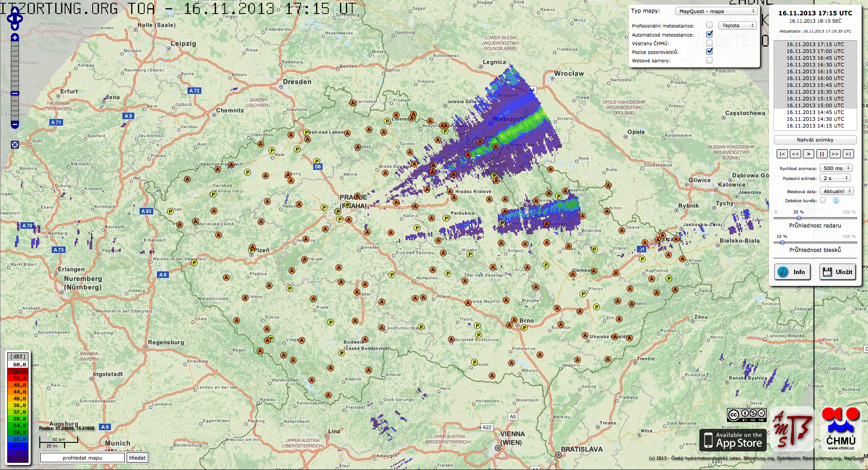Click the map zoom-out minus button
The width and height of the screenshot is (868, 470).
(15, 124)
